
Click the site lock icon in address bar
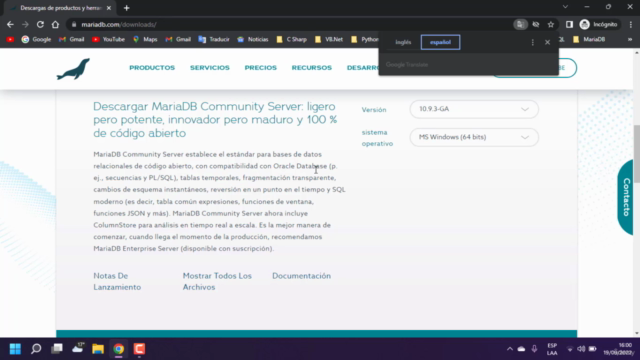click(x=74, y=24)
